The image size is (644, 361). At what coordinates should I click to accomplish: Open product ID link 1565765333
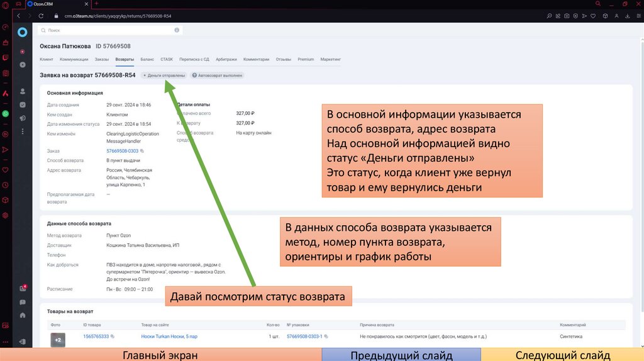96,336
